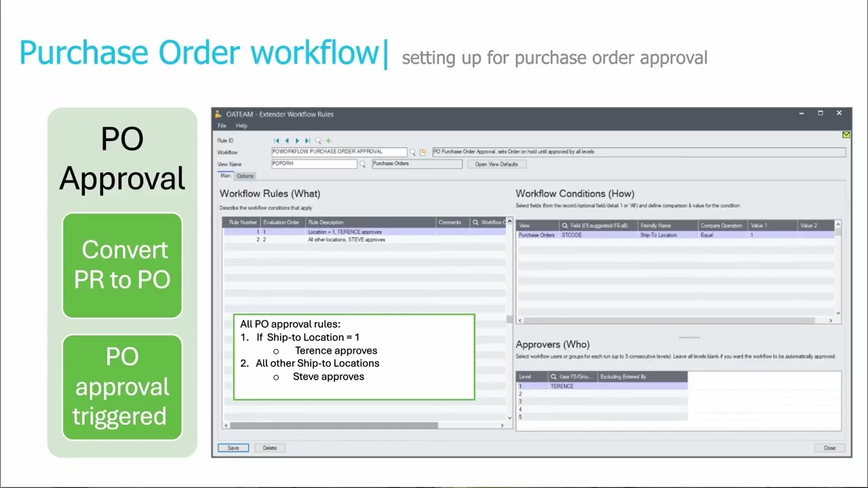Click the Workflow input field
The width and height of the screenshot is (868, 488).
tap(339, 152)
